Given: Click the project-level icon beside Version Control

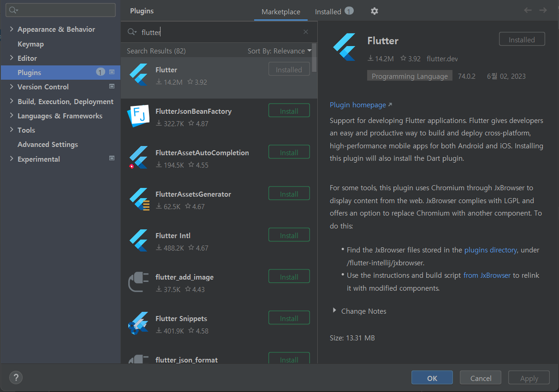Looking at the screenshot, I should click(x=112, y=86).
